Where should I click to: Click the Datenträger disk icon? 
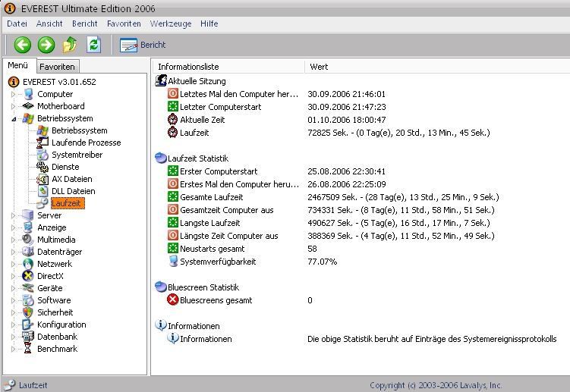[x=27, y=252]
